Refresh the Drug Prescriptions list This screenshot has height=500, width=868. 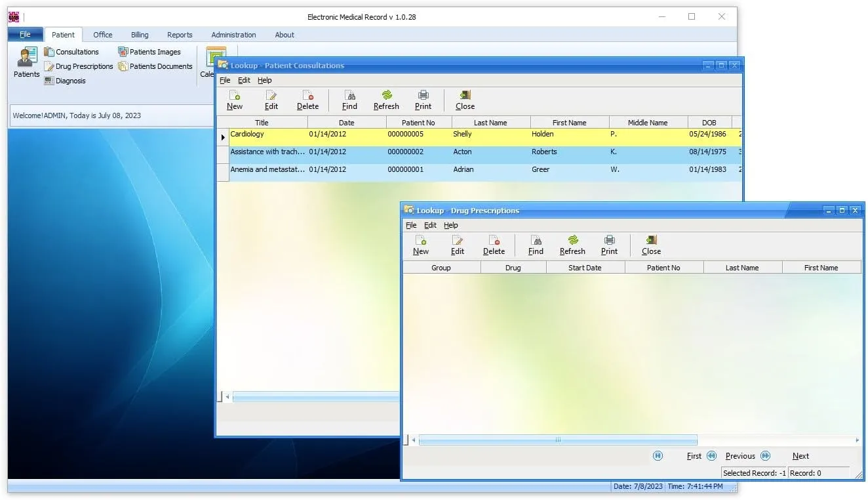coord(572,245)
